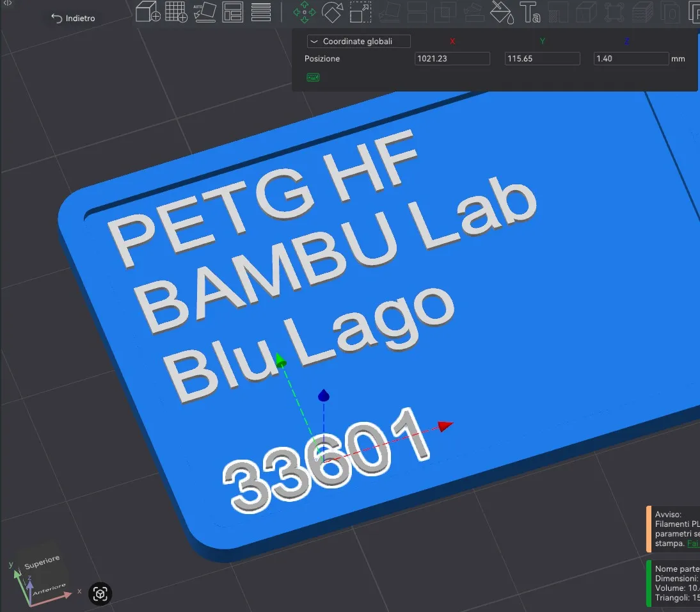
Task: Open the Coordinate globali dropdown
Action: coord(358,42)
